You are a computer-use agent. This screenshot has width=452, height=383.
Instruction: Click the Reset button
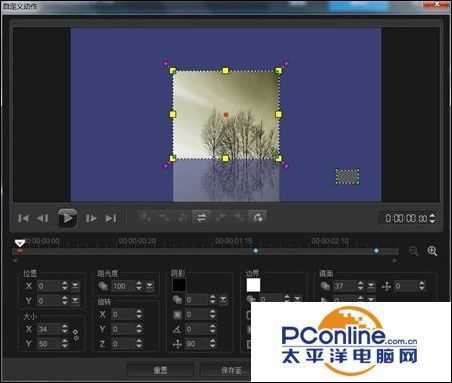(160, 370)
